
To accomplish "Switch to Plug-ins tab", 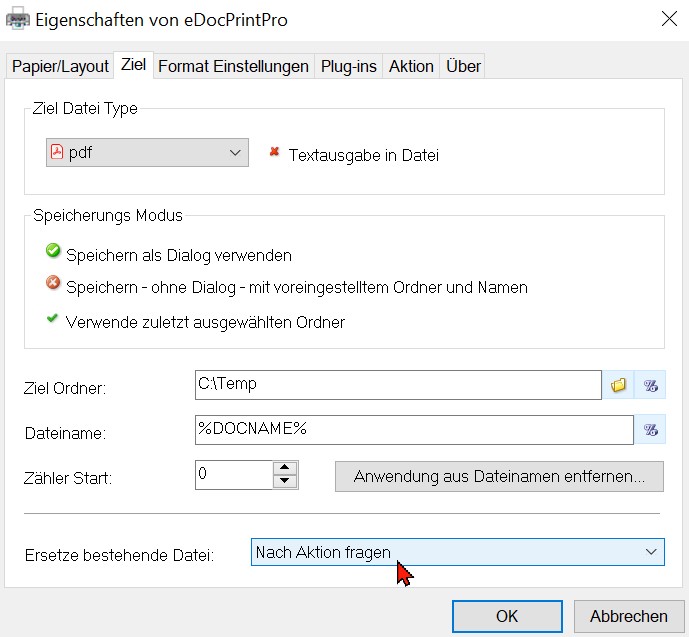I will pos(348,66).
